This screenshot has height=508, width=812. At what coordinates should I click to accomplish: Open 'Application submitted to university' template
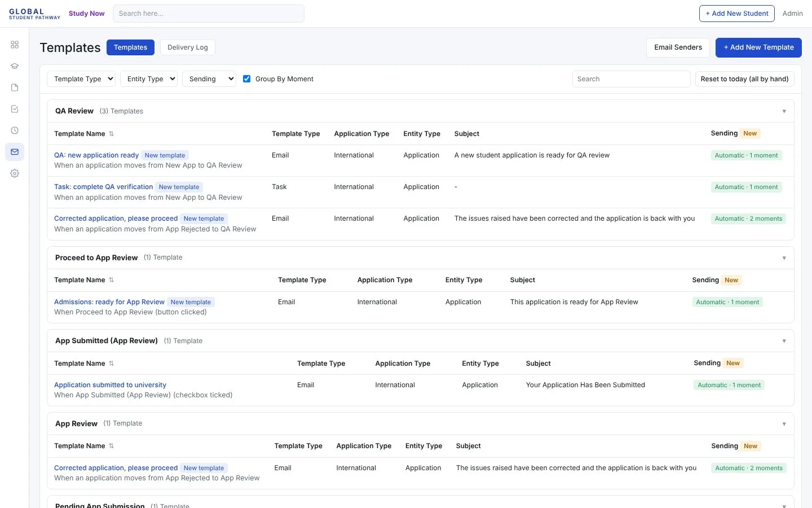(x=110, y=385)
